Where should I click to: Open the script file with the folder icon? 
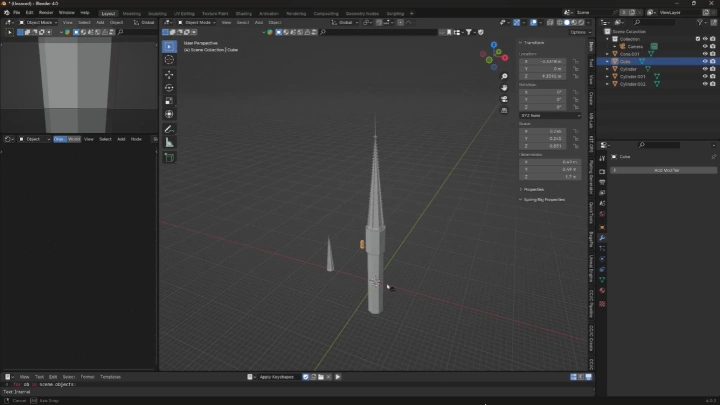click(x=321, y=377)
